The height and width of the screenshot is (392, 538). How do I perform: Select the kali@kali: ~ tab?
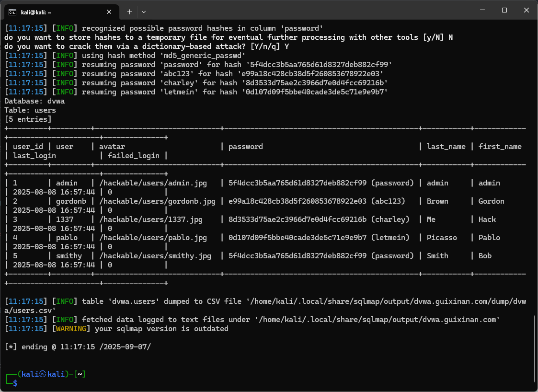(x=57, y=11)
